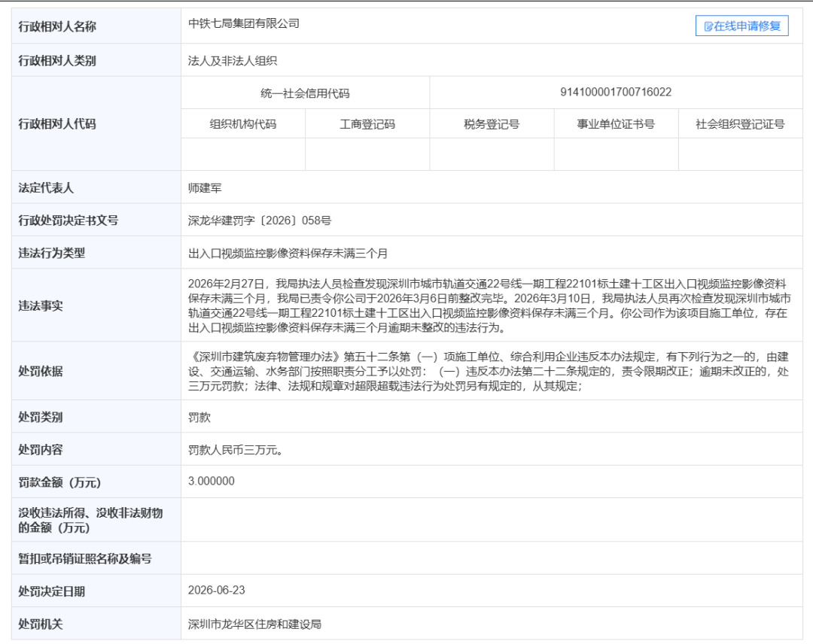Viewport: 813px width, 644px height.
Task: Click the 法定代表人 label
Action: [x=46, y=187]
